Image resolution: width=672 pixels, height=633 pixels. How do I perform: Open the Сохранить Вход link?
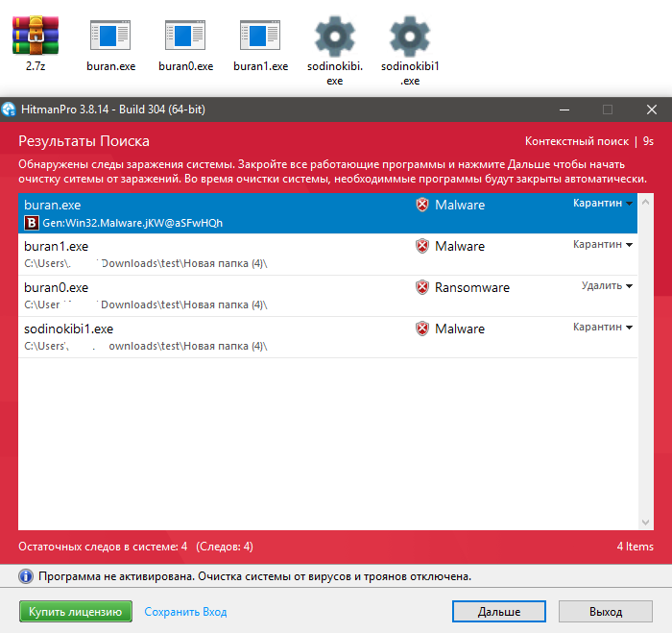click(185, 612)
